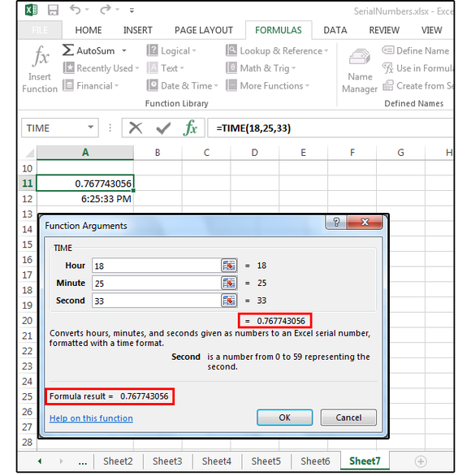The image size is (471, 476).
Task: Open the FILE tab
Action: pyautogui.click(x=40, y=30)
